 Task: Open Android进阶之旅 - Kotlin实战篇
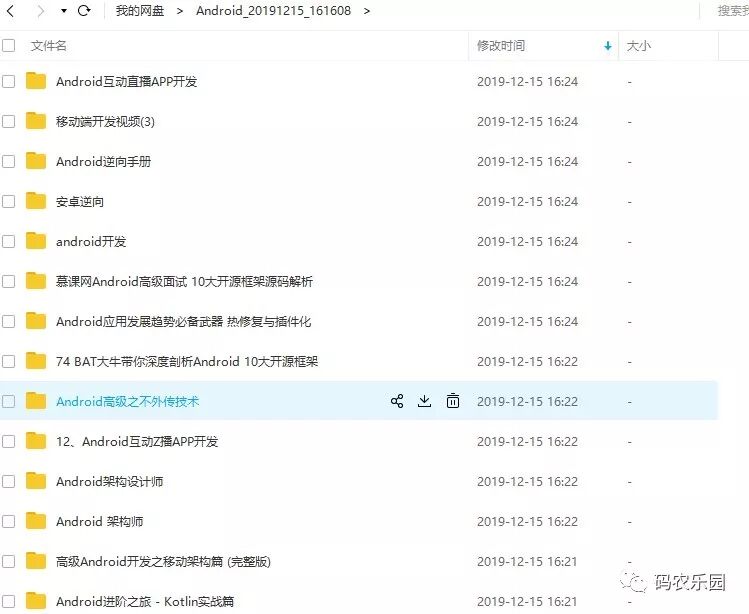(x=145, y=601)
